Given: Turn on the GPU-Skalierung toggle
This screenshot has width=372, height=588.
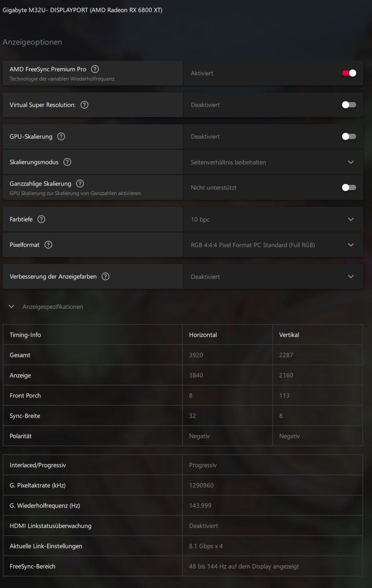Looking at the screenshot, I should pos(349,136).
